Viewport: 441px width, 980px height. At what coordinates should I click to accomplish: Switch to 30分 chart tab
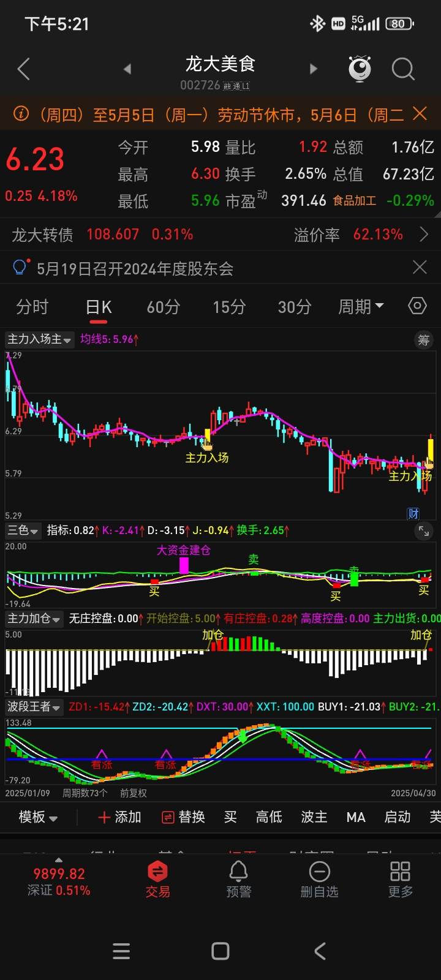click(295, 307)
